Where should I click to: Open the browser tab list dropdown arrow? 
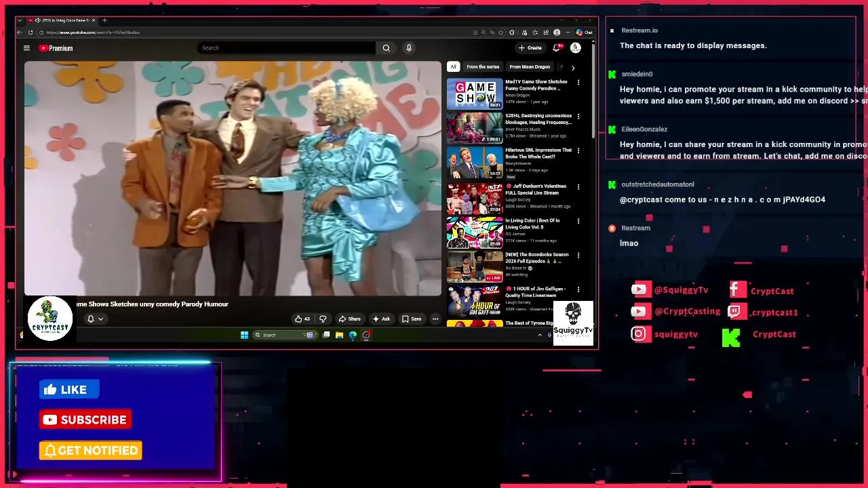(20, 20)
